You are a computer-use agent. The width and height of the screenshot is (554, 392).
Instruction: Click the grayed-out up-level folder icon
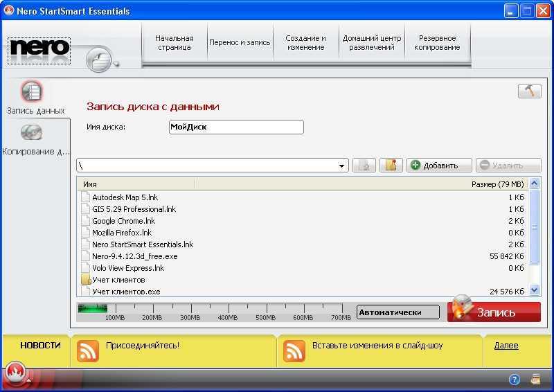click(364, 165)
